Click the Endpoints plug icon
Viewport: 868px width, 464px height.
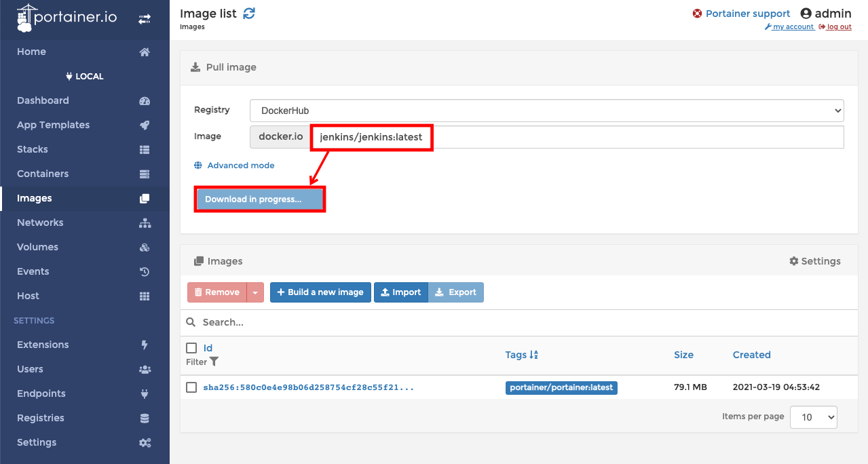pos(145,393)
